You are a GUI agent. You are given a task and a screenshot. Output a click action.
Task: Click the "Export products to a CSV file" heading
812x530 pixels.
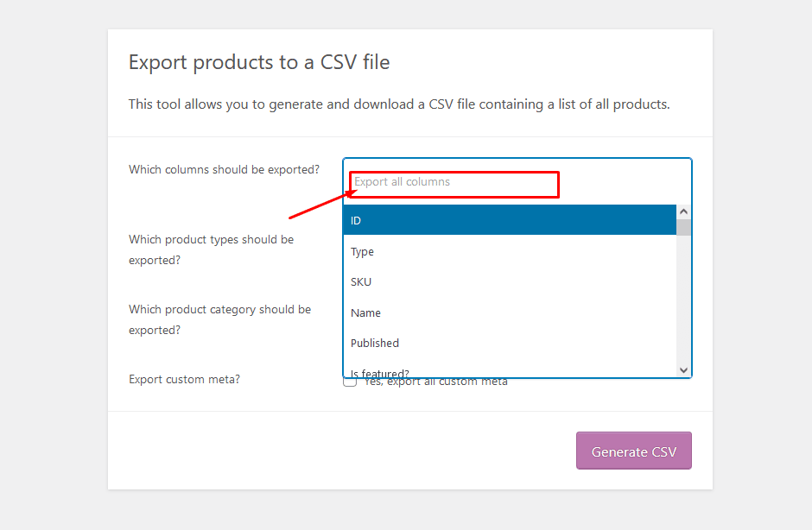(258, 61)
